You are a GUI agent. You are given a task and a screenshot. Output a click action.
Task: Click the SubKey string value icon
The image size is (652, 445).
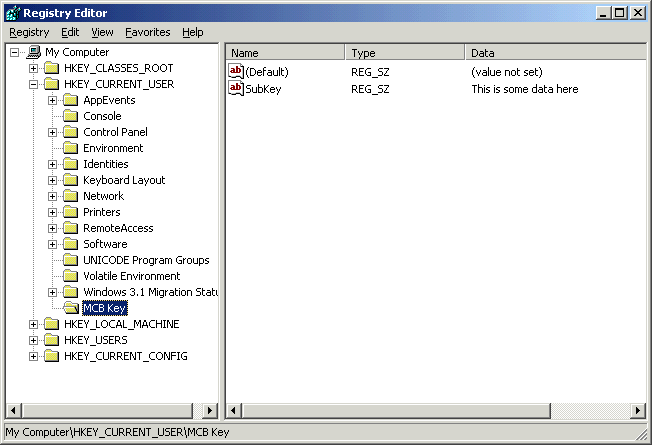pyautogui.click(x=236, y=89)
